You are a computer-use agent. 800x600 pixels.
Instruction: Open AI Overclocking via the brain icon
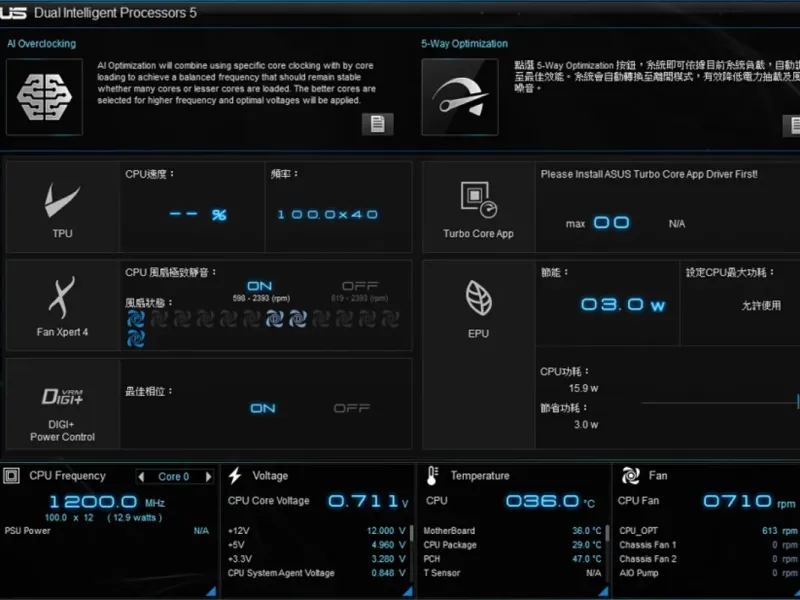(44, 97)
